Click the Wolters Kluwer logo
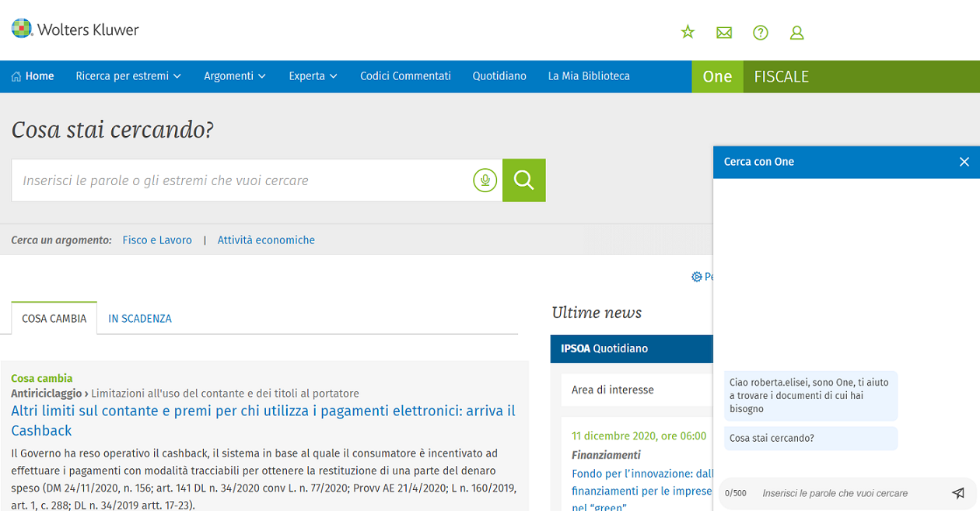This screenshot has width=980, height=511. (75, 30)
